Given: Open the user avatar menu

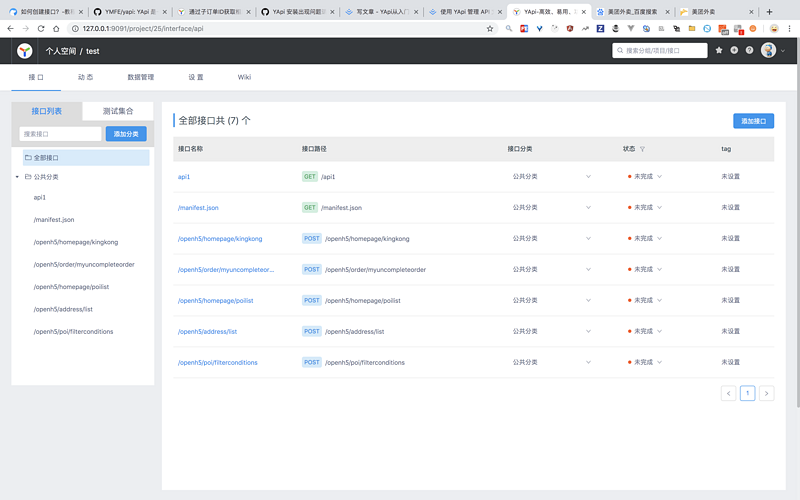Looking at the screenshot, I should 768,50.
